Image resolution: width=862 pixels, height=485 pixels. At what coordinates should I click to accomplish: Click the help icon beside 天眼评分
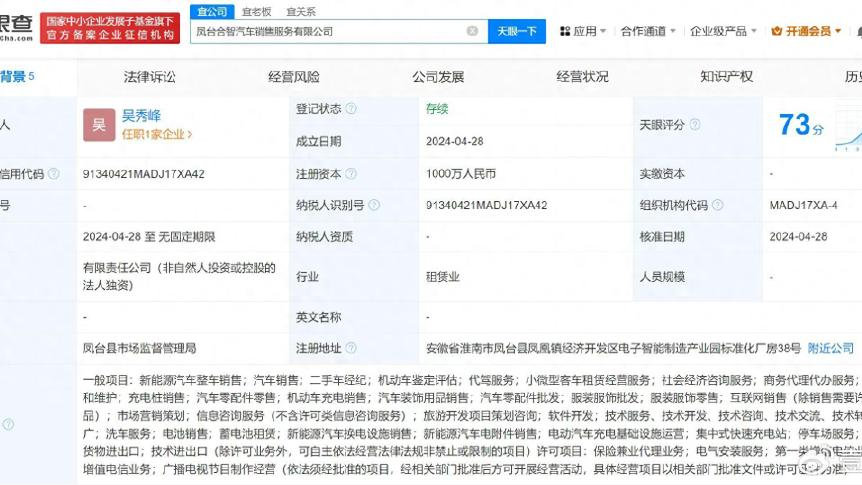tap(695, 125)
